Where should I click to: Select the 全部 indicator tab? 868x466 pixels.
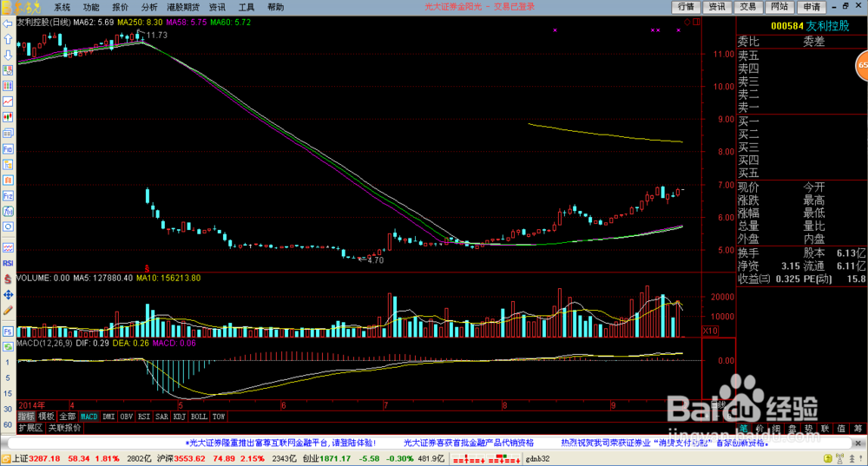pos(67,417)
